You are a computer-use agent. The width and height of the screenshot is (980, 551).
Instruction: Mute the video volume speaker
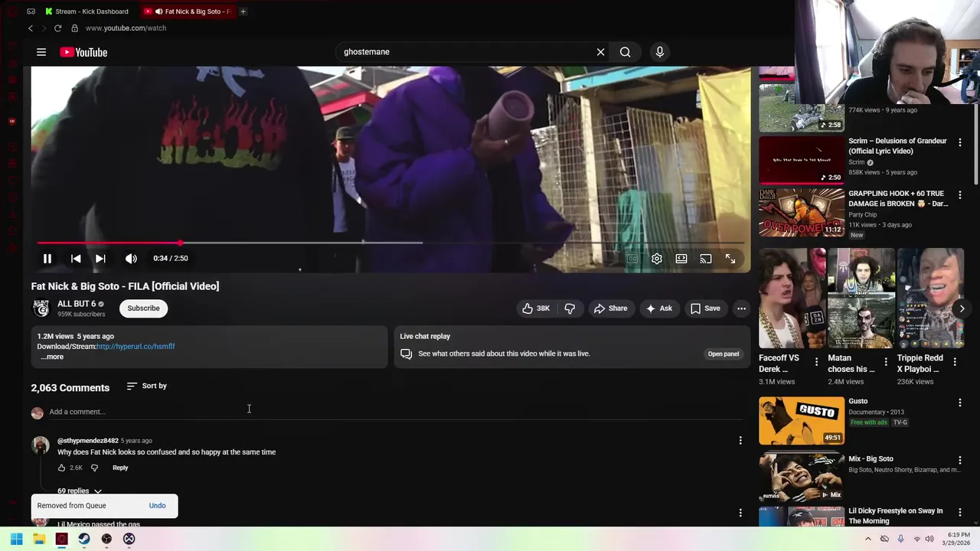[132, 259]
